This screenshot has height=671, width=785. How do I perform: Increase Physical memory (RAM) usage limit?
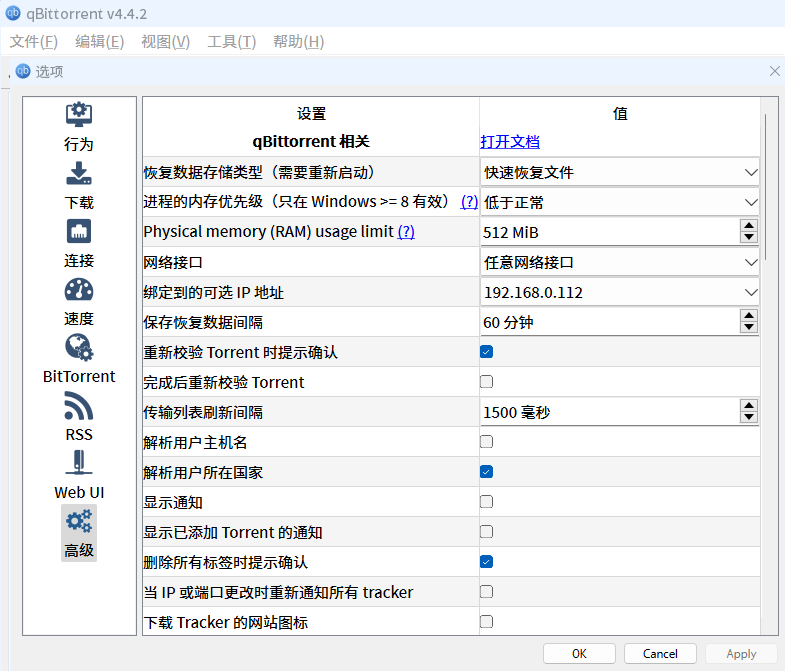pos(749,226)
